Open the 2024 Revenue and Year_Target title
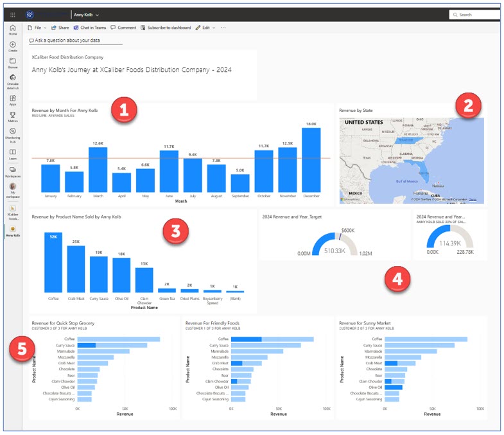Screen dimensions: 504x435 coord(292,217)
